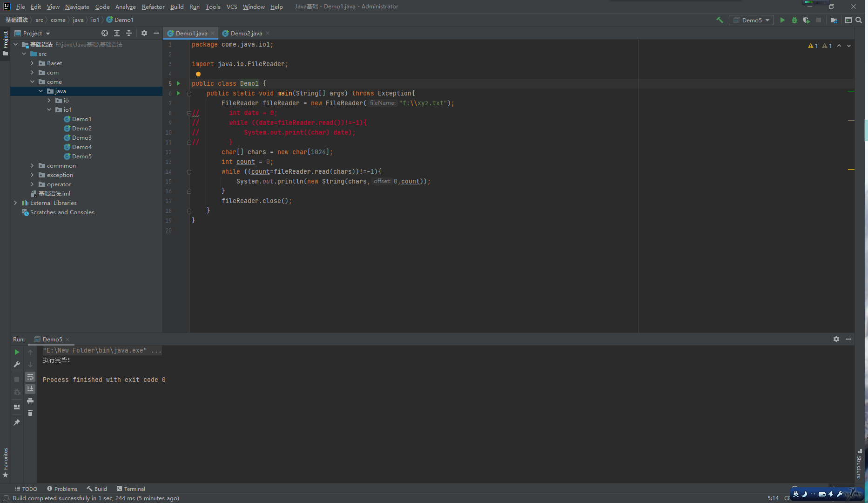Expand External Libraries node
The image size is (868, 503).
click(x=16, y=203)
